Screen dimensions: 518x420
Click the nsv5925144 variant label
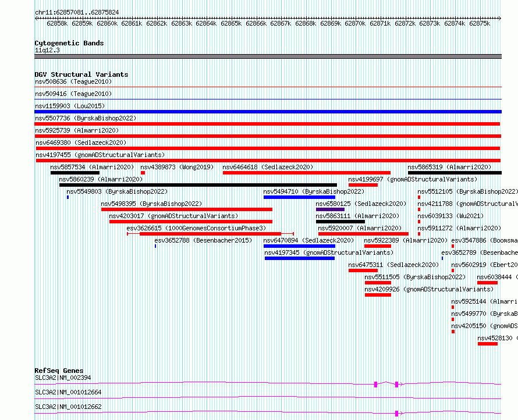pyautogui.click(x=484, y=301)
